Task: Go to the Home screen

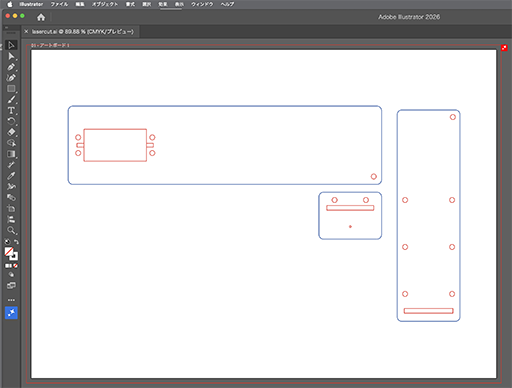Action: click(x=41, y=17)
